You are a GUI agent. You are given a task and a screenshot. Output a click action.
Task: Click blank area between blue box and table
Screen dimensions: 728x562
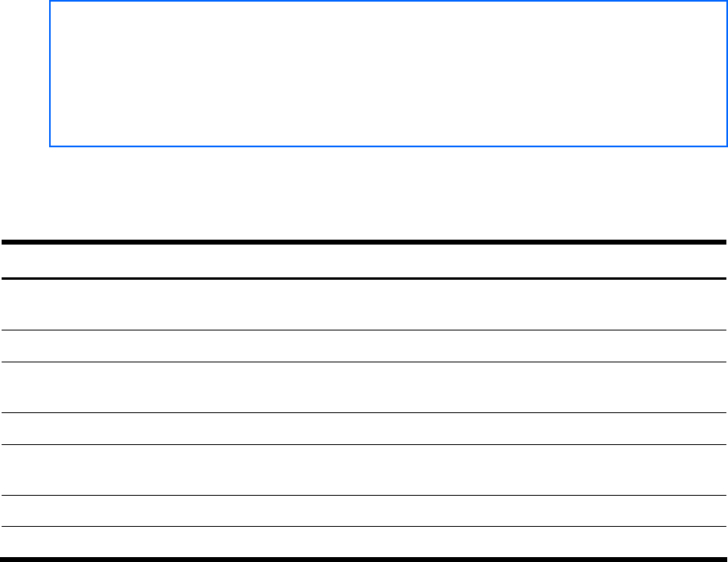pos(364,193)
